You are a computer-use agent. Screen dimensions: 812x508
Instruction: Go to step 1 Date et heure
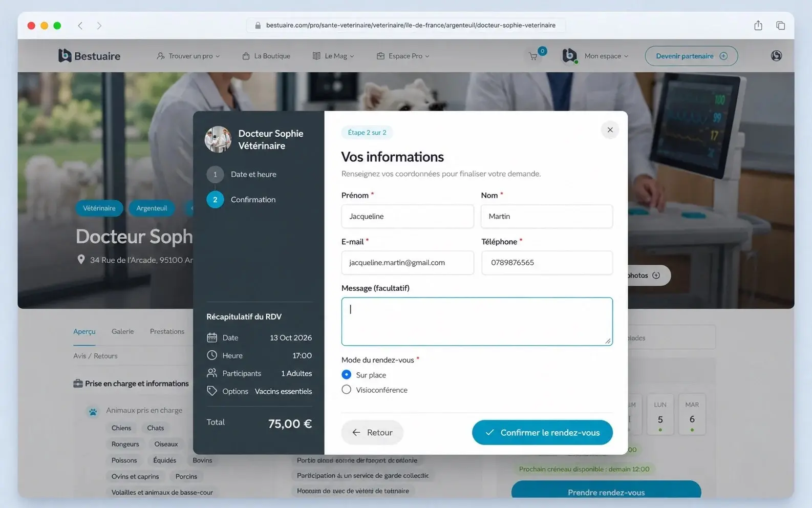point(242,174)
